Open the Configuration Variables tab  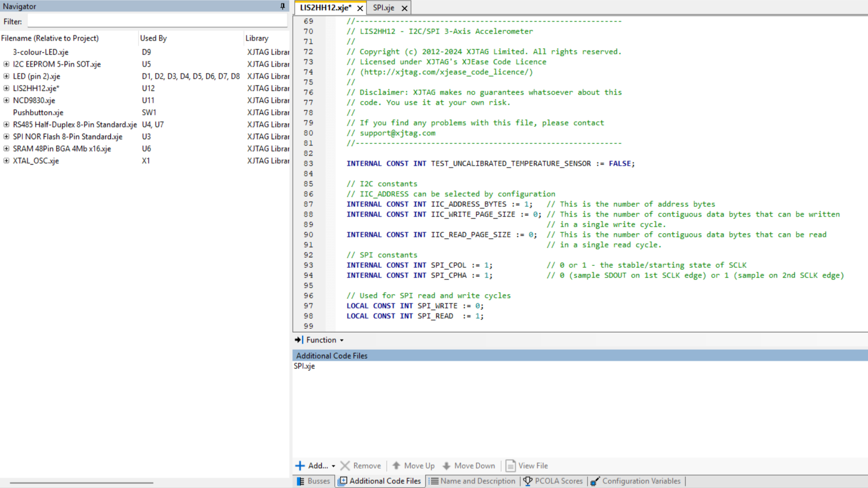tap(636, 481)
